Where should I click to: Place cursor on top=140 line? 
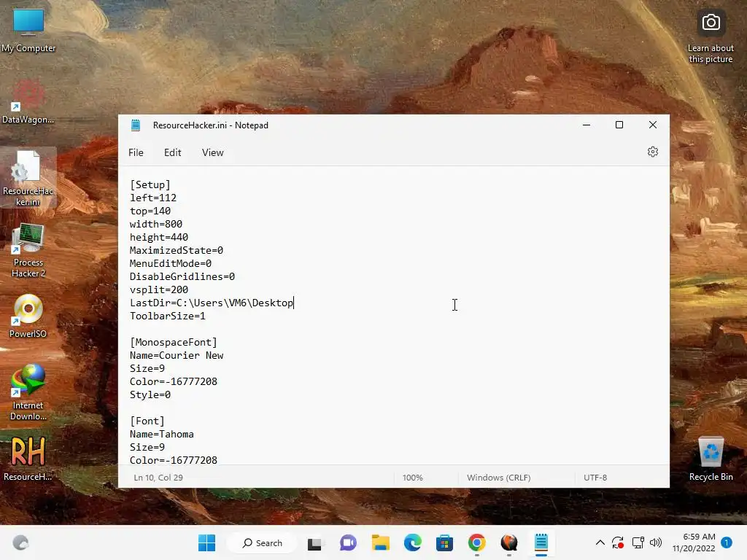tap(150, 211)
